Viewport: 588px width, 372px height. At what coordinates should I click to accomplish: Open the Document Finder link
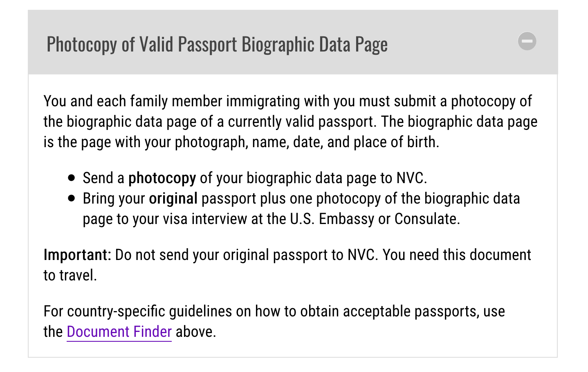pyautogui.click(x=119, y=332)
